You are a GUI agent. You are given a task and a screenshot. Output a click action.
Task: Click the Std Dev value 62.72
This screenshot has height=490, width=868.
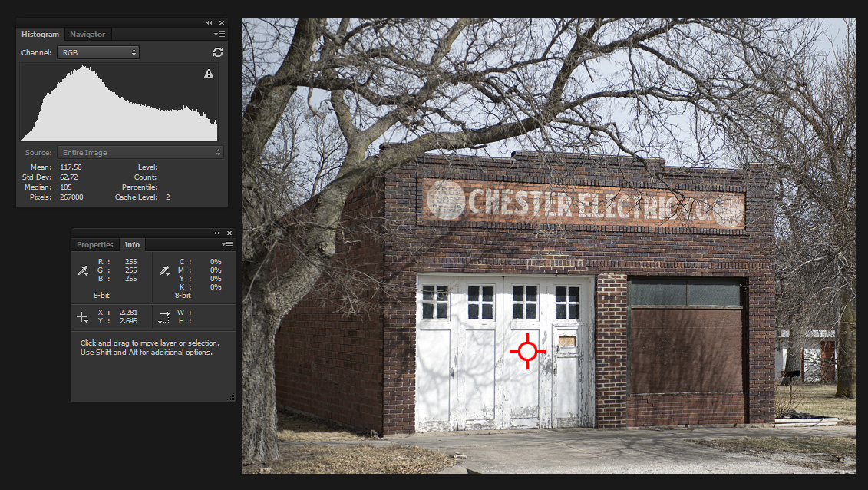coord(68,177)
